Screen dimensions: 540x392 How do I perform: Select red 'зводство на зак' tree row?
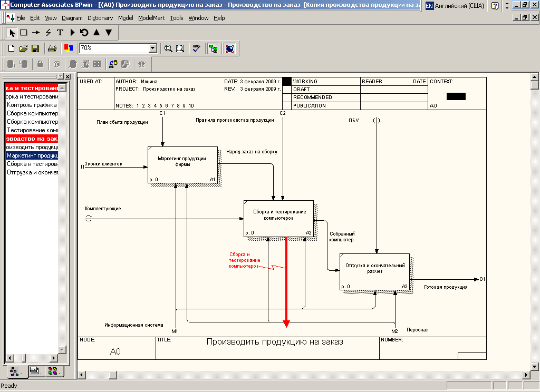tap(32, 139)
